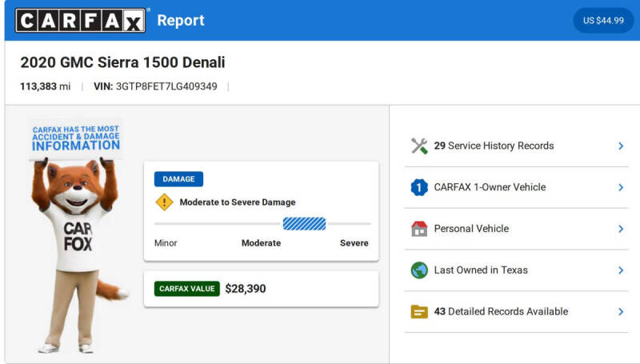Image resolution: width=640 pixels, height=364 pixels.
Task: Click the Most Accident & Damage Information sign
Action: pyautogui.click(x=75, y=138)
